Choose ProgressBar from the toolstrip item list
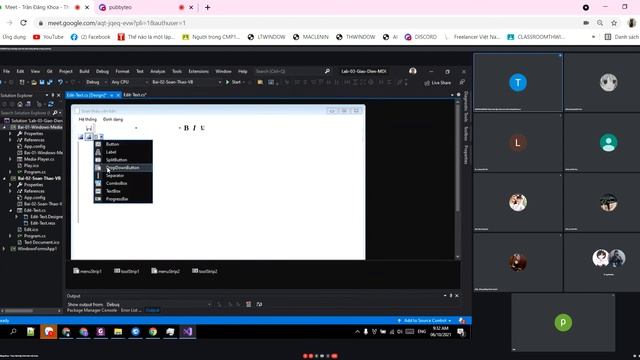 coord(123,199)
